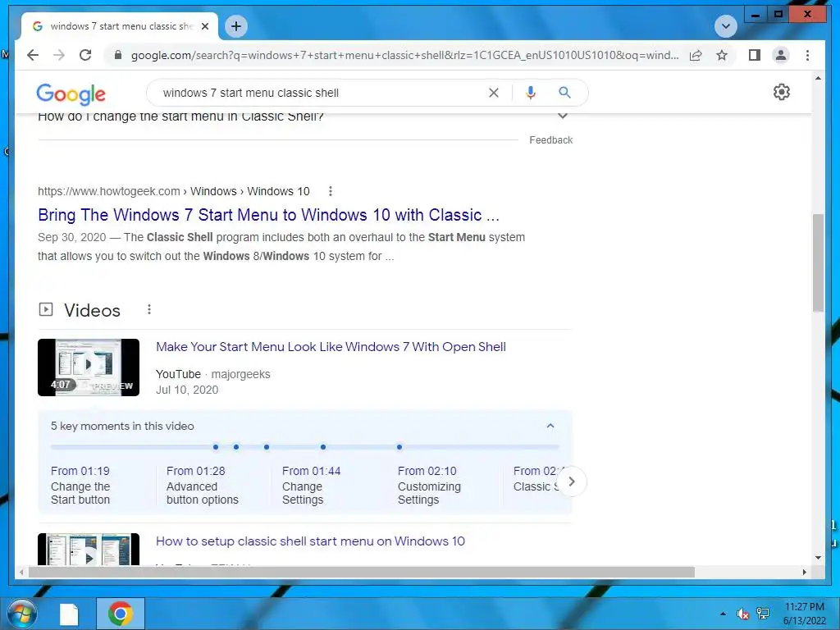The height and width of the screenshot is (630, 840).
Task: Open Make Your Start Menu video link
Action: click(x=331, y=347)
